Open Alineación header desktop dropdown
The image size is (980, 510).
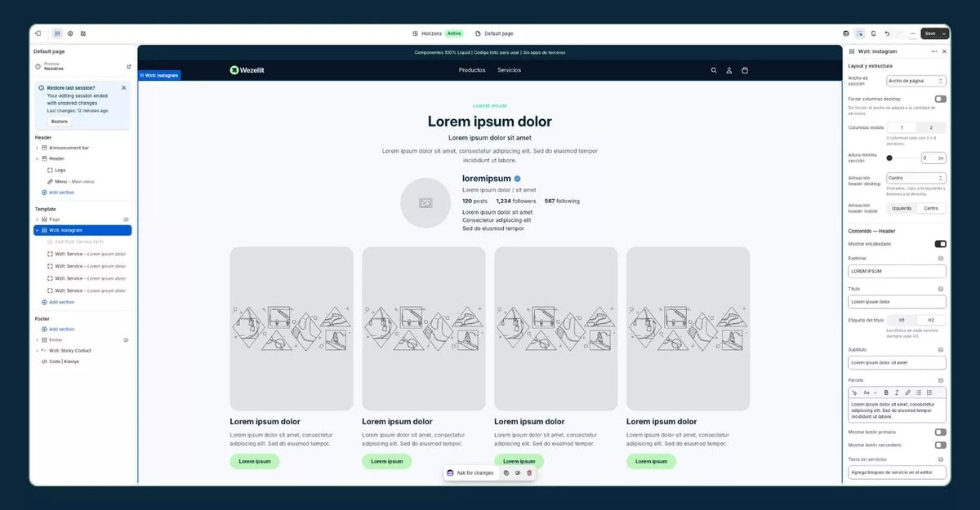coord(916,178)
